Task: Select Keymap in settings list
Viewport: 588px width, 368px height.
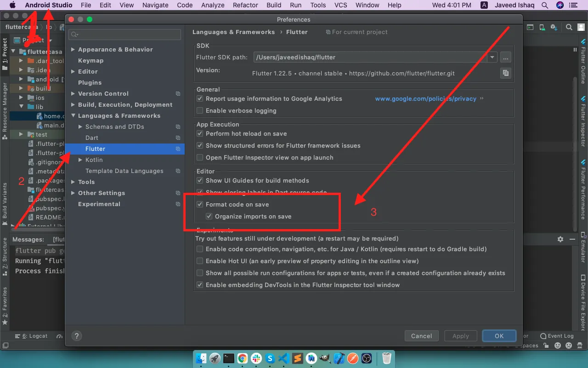Action: (91, 61)
